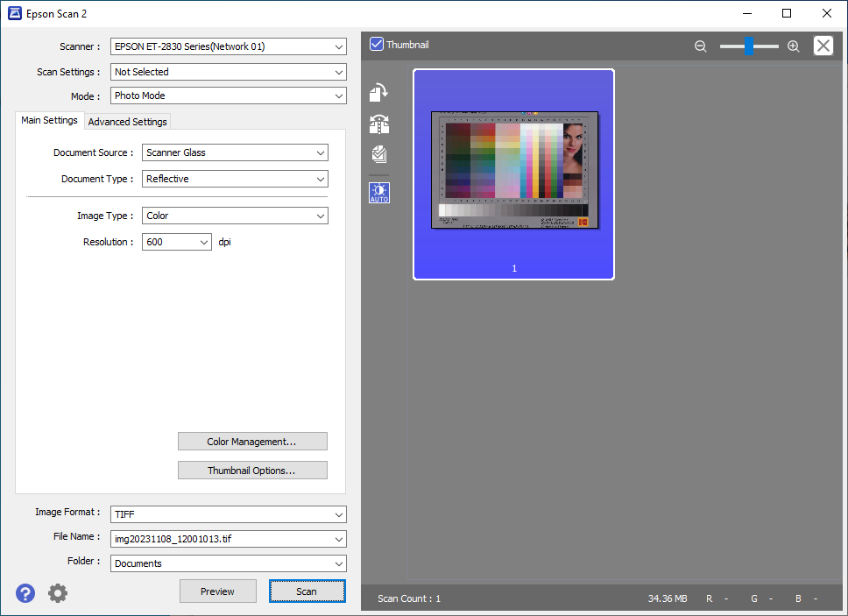This screenshot has width=848, height=616.
Task: Toggle the AUTO exposure icon
Action: (379, 193)
